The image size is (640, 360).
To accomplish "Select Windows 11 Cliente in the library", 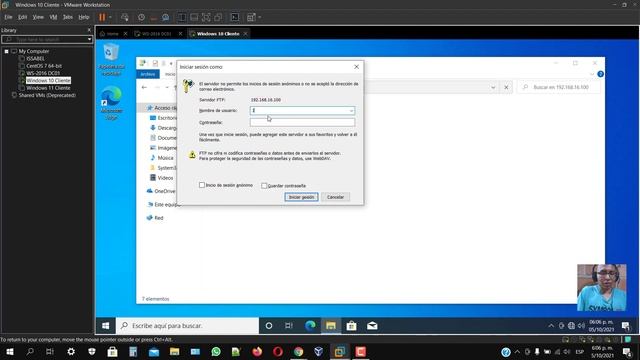I will click(48, 88).
